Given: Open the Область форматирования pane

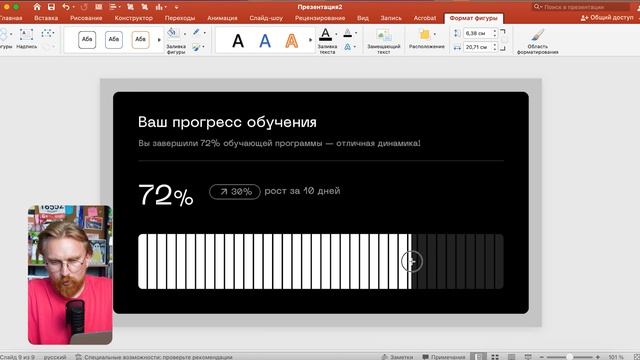Looking at the screenshot, I should pyautogui.click(x=538, y=41).
